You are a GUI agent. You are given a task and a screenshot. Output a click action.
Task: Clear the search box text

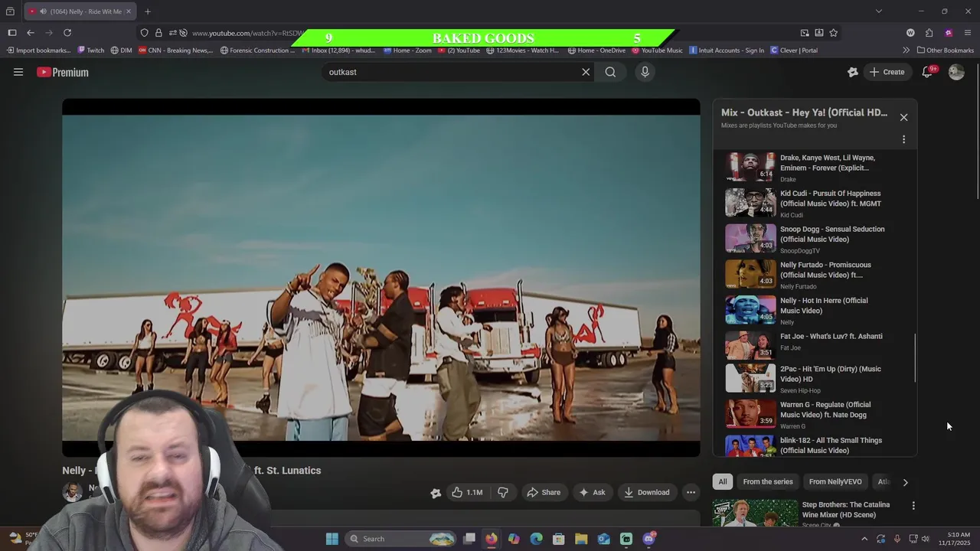[x=586, y=72]
